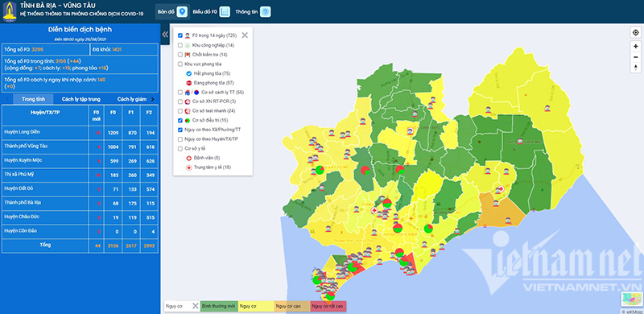Click the Bản đồ map pin icon
The height and width of the screenshot is (314, 644).
pyautogui.click(x=182, y=12)
